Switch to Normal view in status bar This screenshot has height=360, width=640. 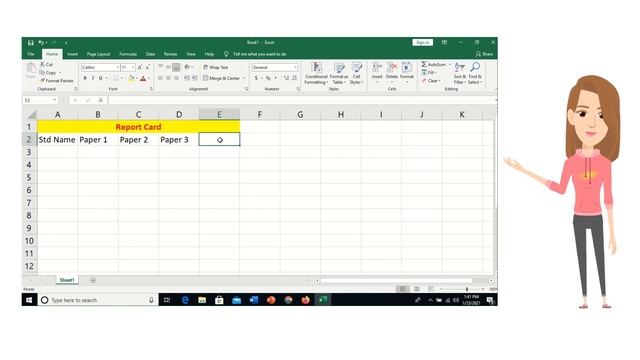pyautogui.click(x=402, y=289)
